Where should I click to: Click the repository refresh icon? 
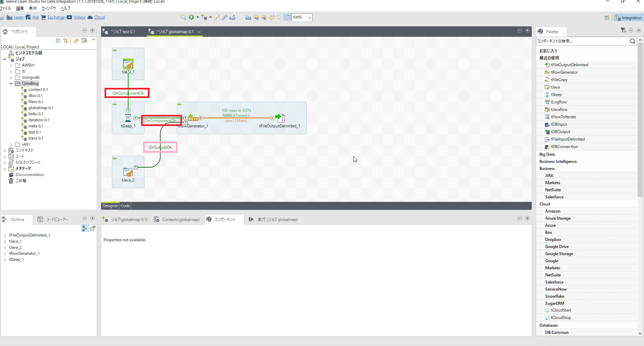(x=76, y=41)
